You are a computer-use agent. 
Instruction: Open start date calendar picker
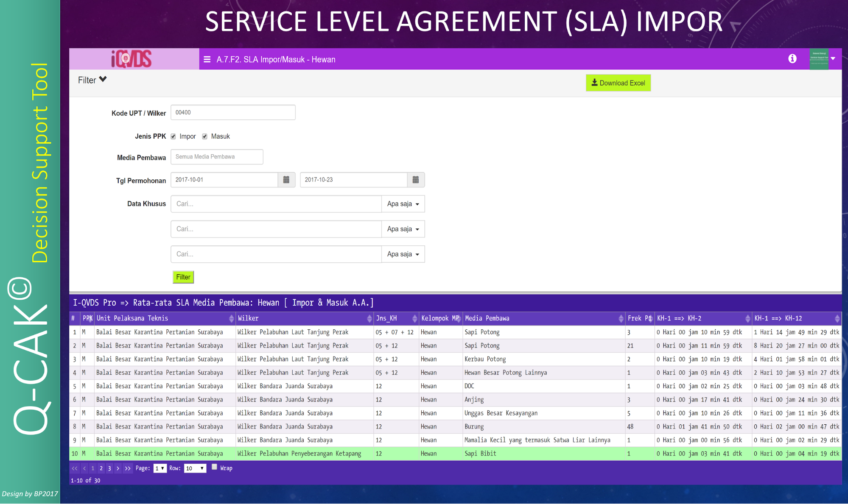point(286,180)
